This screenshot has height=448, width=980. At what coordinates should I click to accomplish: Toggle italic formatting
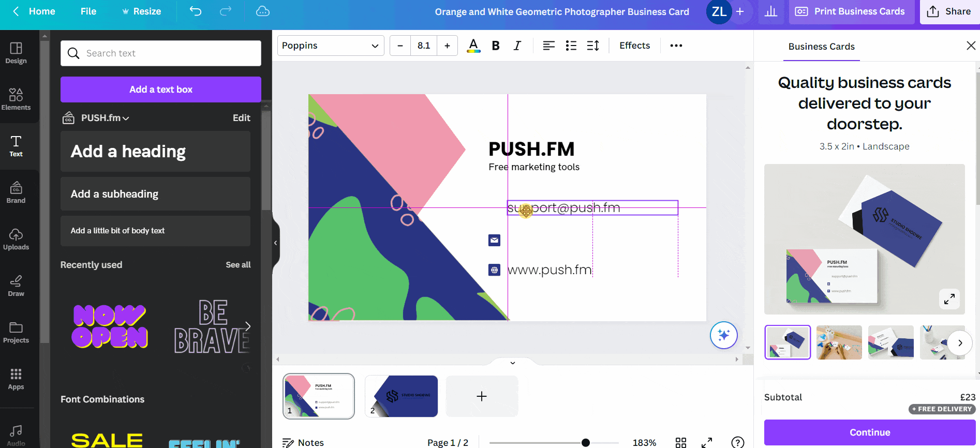point(517,46)
